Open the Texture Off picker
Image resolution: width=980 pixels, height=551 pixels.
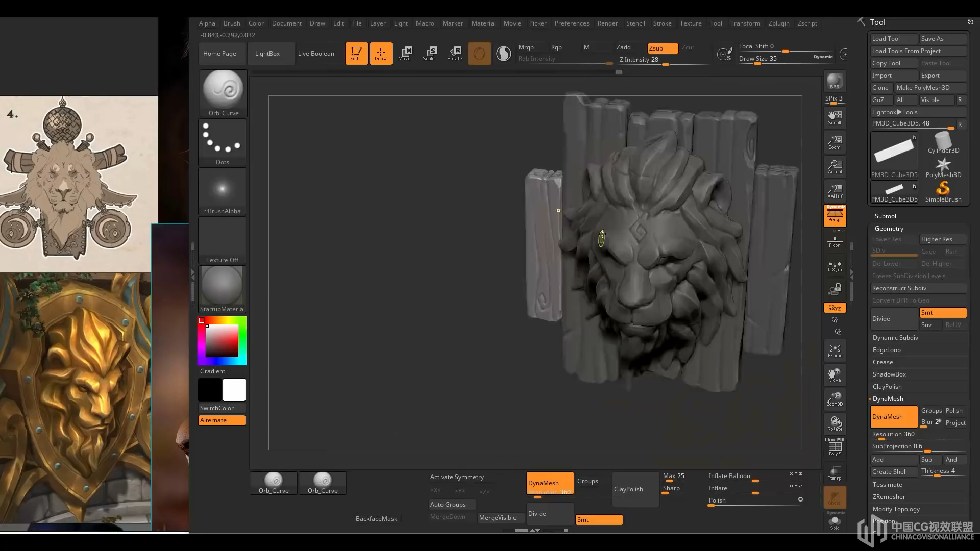[x=222, y=240]
